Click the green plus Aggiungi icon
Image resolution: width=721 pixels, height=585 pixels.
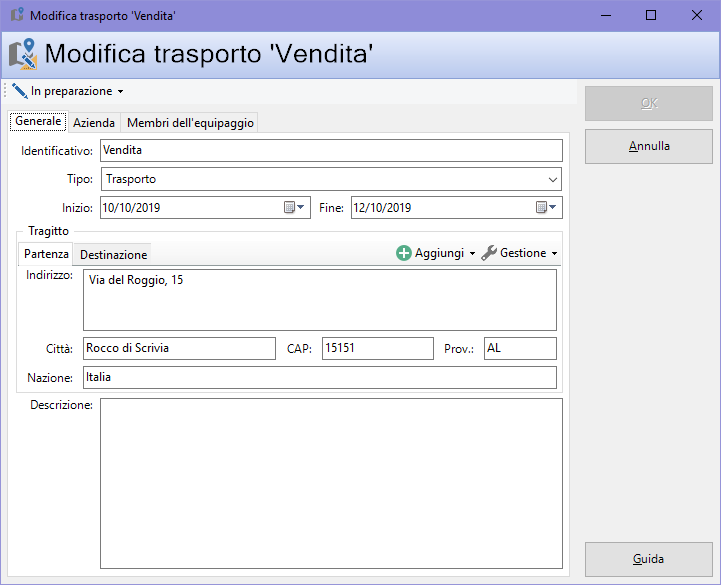tap(404, 253)
